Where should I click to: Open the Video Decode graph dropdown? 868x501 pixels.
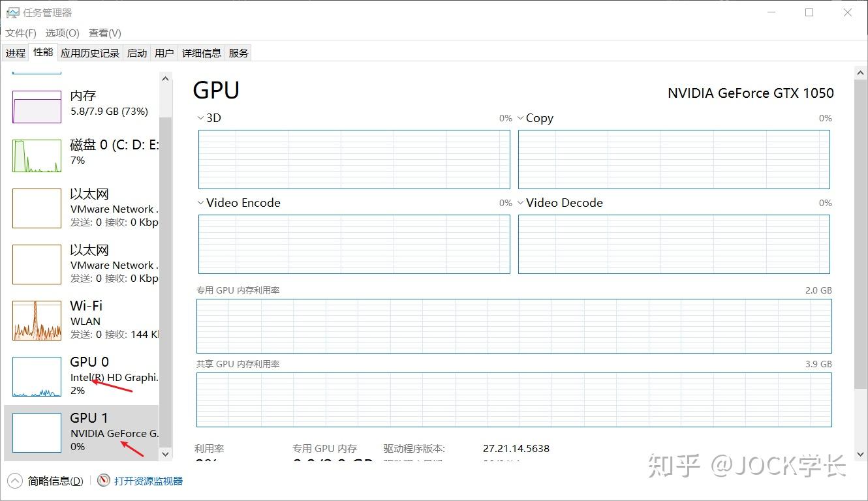521,203
